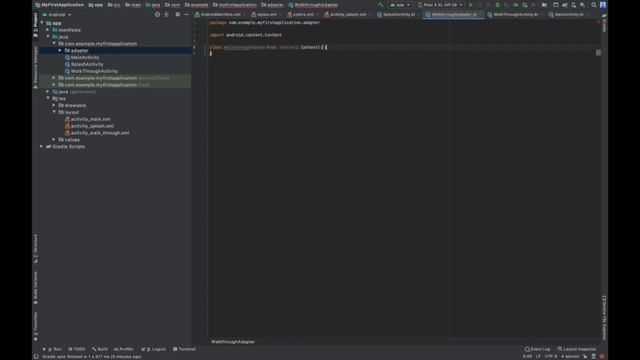Toggle tool window bars icon bottom-left
This screenshot has width=640, height=360.
(36, 356)
